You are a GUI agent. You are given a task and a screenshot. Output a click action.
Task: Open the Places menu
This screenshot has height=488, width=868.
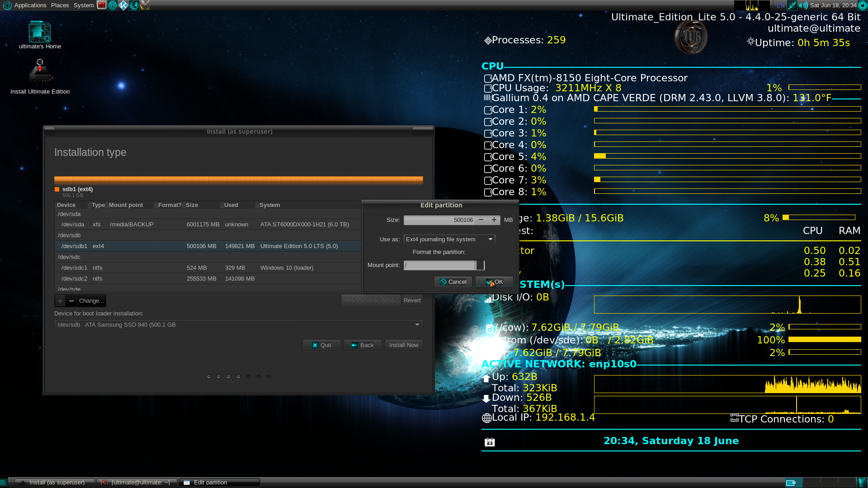click(60, 5)
